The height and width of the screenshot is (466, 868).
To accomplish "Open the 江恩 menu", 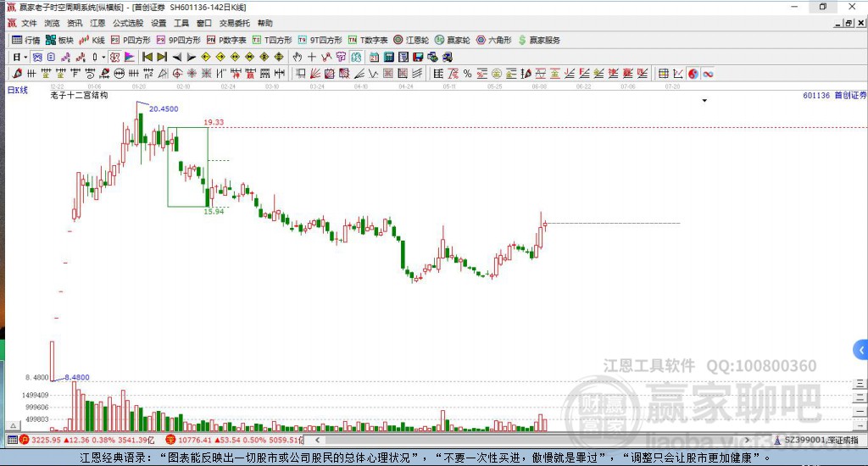I will [x=97, y=23].
